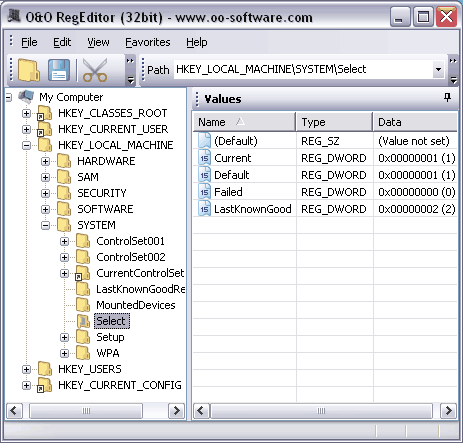Click the HKEY_CLASSES_ROOT folder icon
This screenshot has width=463, height=443.
tap(44, 113)
